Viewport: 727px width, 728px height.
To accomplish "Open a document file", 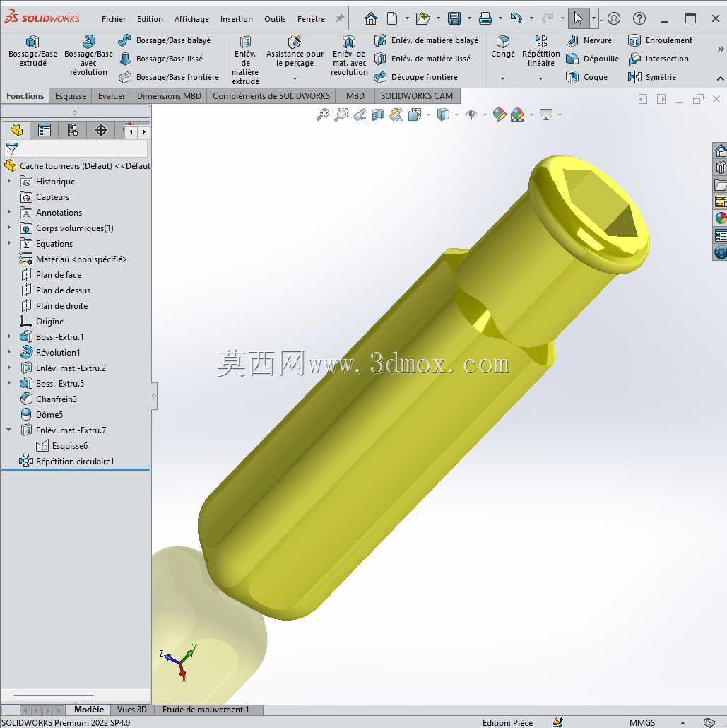I will (422, 18).
